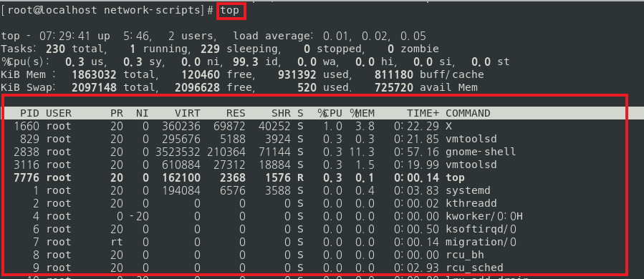Click the VIRT column header
Image resolution: width=644 pixels, height=279 pixels.
coord(188,113)
